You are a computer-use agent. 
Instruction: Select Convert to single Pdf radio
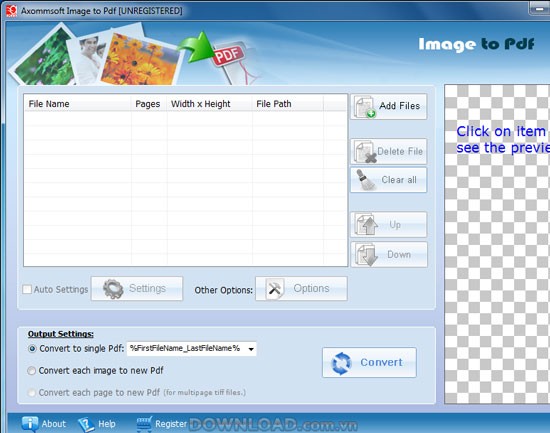32,349
